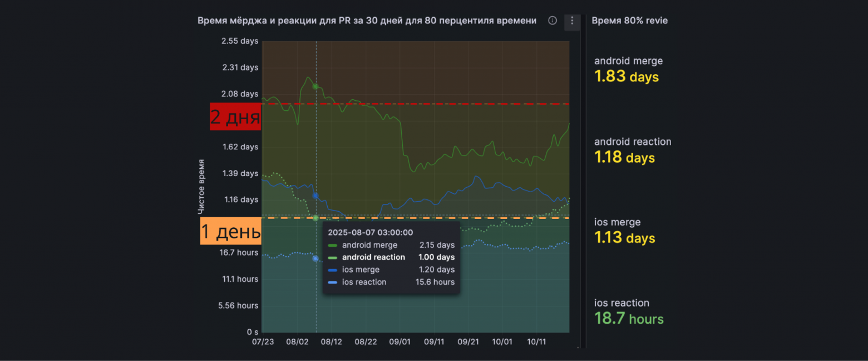Click the panel title text
868x361 pixels.
click(367, 21)
